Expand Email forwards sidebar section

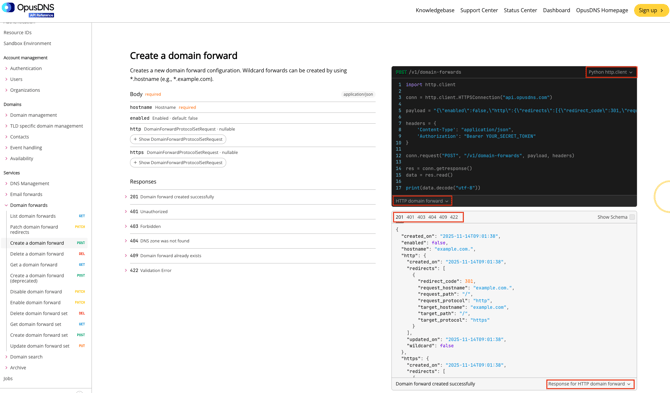coord(26,194)
